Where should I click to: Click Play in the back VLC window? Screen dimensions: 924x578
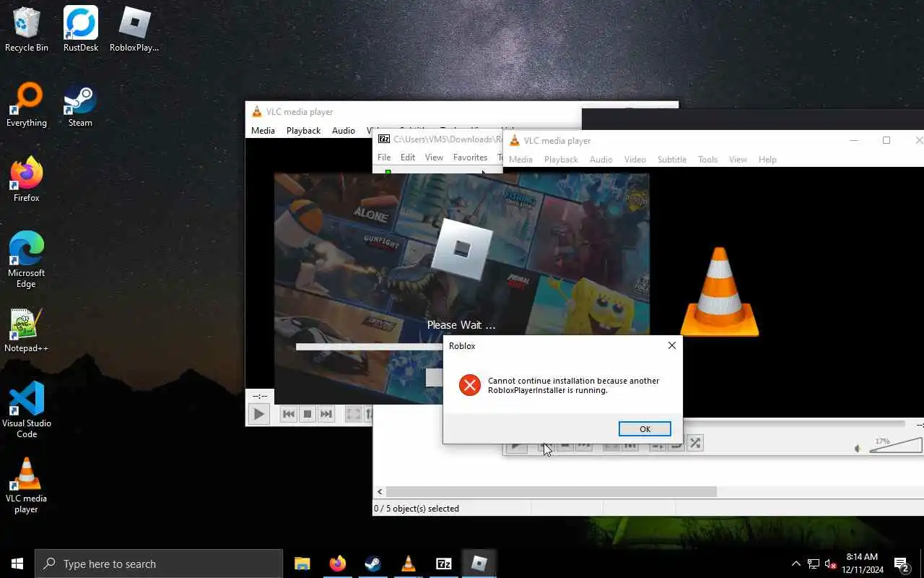point(258,414)
